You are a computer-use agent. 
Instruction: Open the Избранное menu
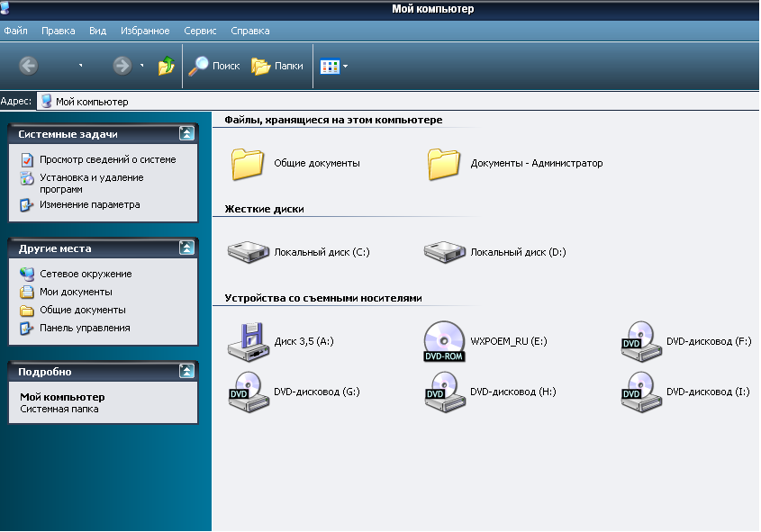tap(145, 31)
